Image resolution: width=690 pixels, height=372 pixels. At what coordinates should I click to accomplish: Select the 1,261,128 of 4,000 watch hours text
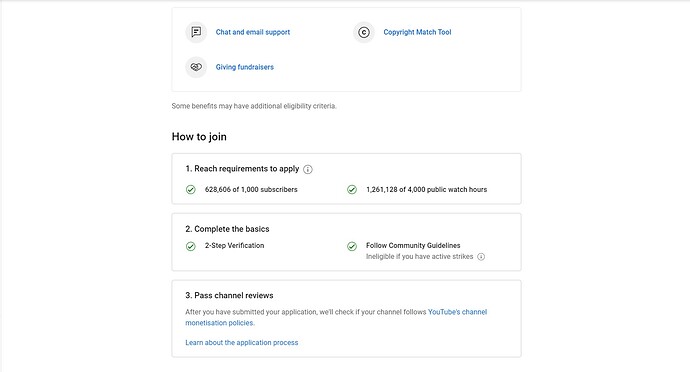coord(426,189)
